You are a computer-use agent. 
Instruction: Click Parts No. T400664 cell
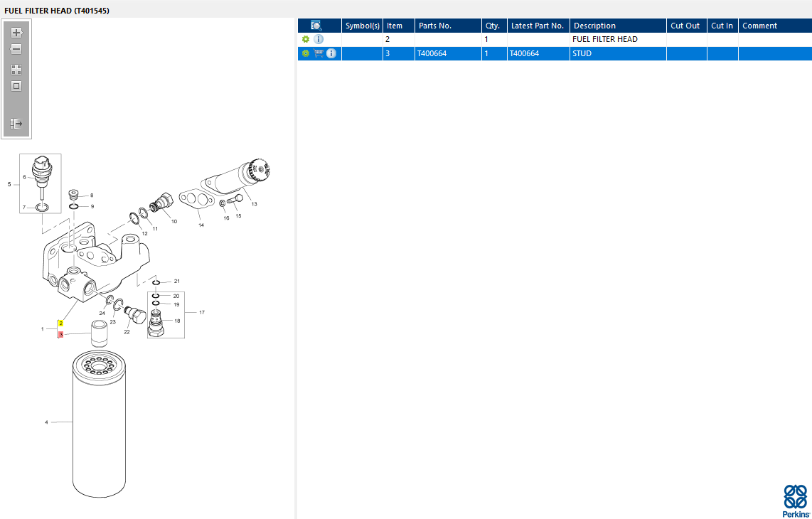coord(448,53)
